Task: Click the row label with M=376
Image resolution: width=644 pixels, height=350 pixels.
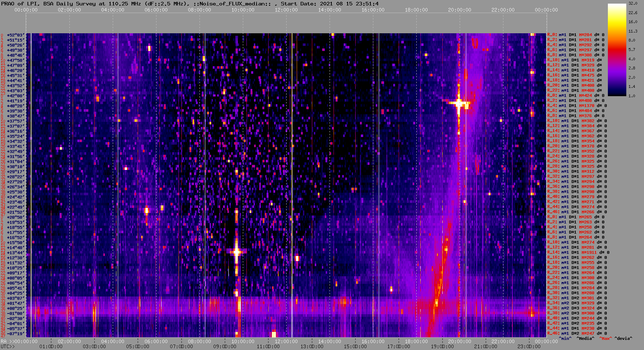Action: [576, 116]
